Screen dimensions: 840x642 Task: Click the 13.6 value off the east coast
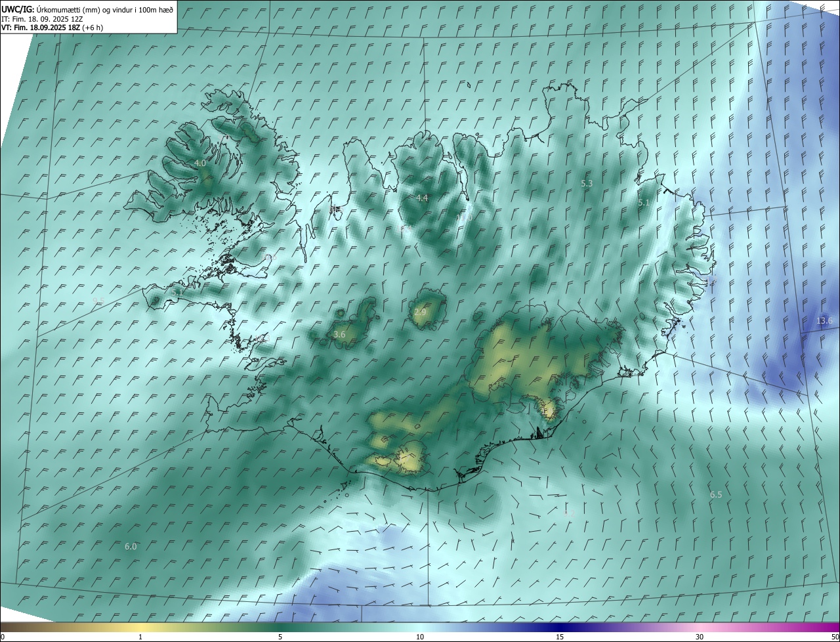(x=824, y=320)
